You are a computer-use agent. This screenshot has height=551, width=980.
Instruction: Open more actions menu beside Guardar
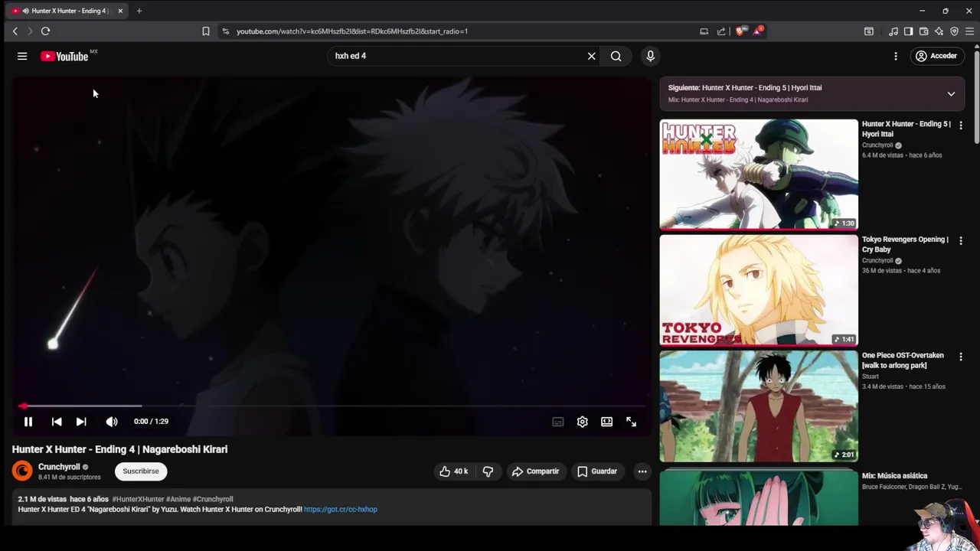[x=642, y=471]
